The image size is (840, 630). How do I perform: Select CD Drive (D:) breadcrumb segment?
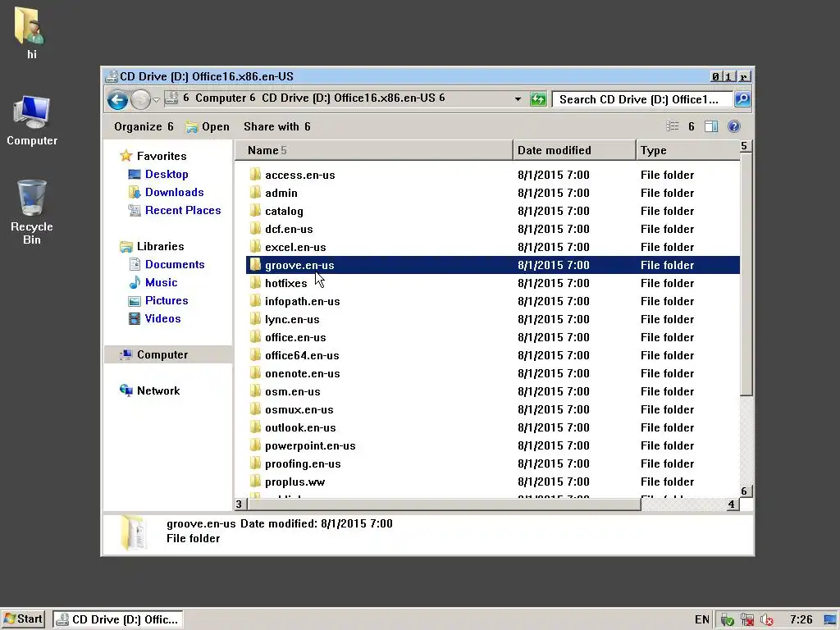(x=348, y=98)
